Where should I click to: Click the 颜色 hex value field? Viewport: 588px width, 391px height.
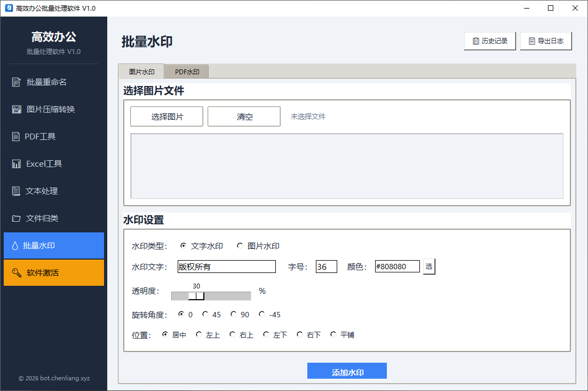[397, 267]
